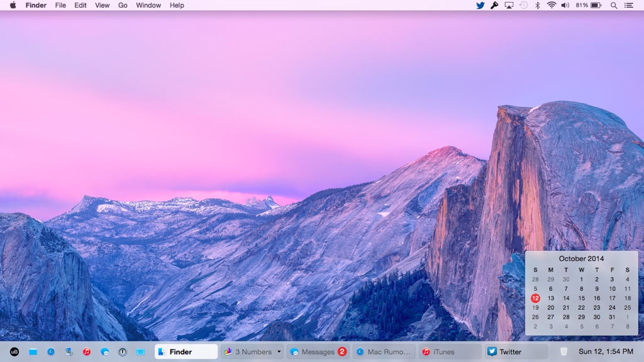
Task: Toggle the Bluetooth status menu
Action: pos(537,5)
